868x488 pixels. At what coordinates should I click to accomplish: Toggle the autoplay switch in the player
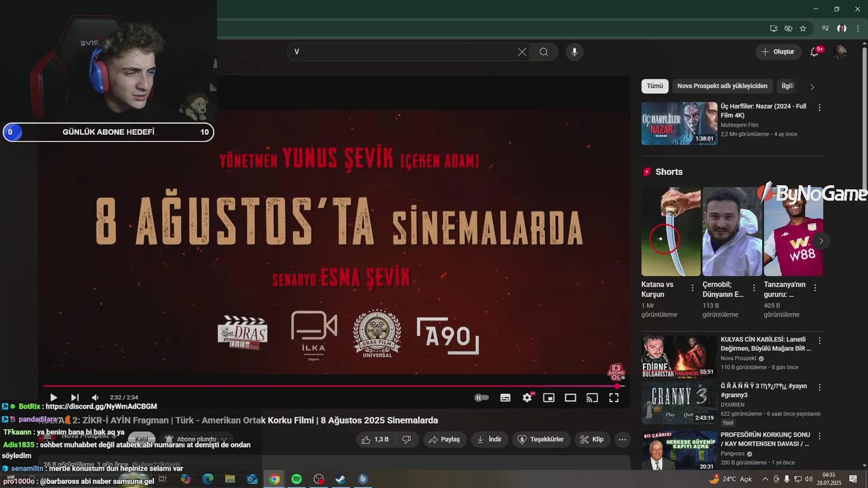(x=481, y=398)
